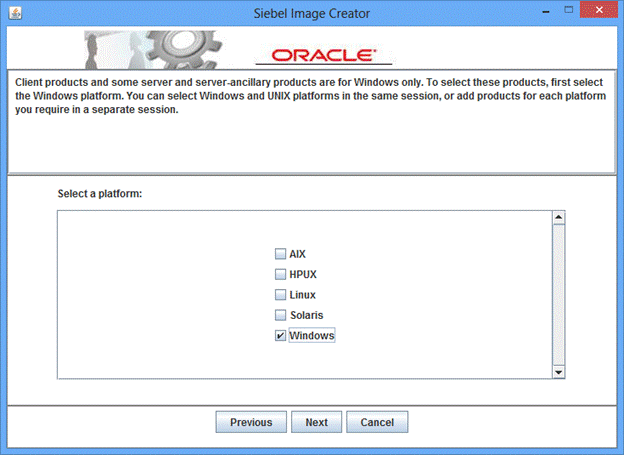
Task: Click the platform list scroll up arrow
Action: click(558, 217)
